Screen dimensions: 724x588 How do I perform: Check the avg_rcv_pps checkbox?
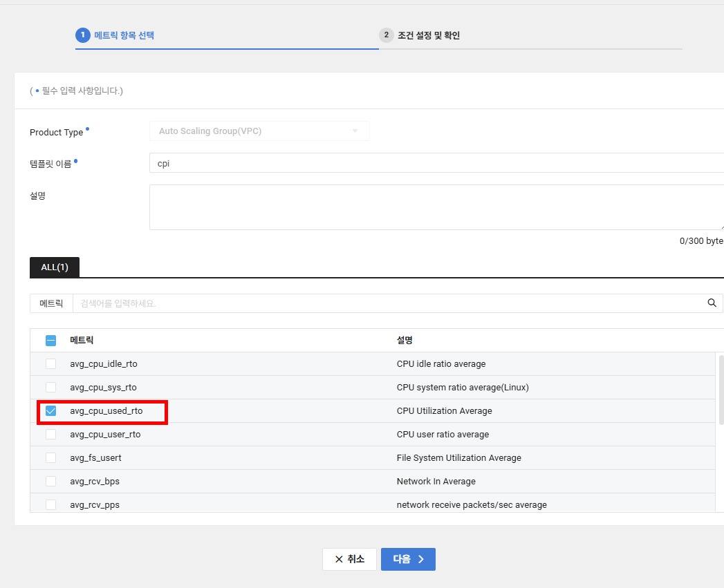(50, 504)
